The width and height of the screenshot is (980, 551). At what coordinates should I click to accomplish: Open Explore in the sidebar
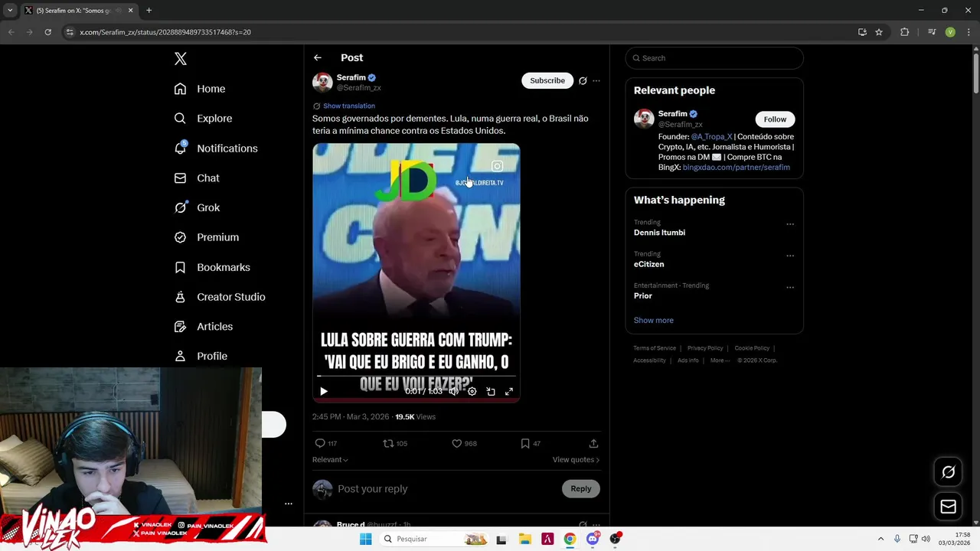tap(203, 119)
